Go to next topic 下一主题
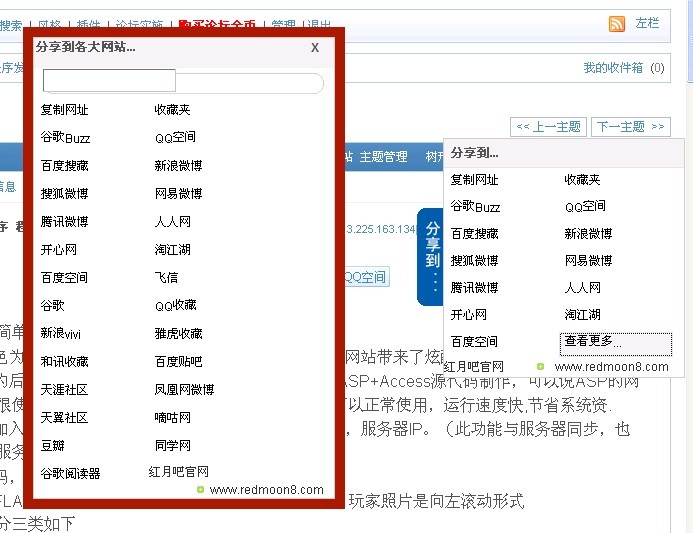The height and width of the screenshot is (533, 693). (631, 127)
